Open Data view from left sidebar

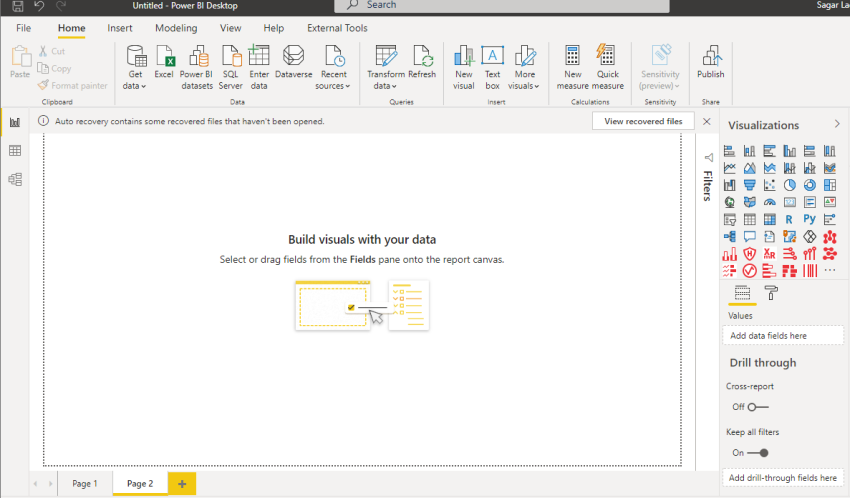[x=15, y=151]
